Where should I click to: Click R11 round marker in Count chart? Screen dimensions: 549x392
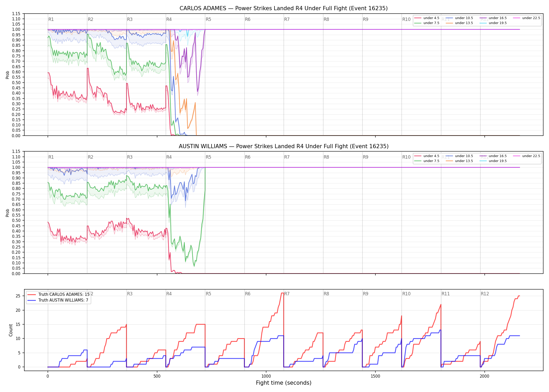click(x=446, y=294)
